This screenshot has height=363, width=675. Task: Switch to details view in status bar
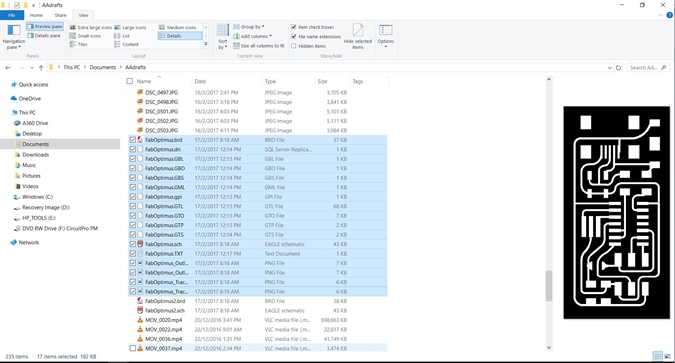[x=658, y=357]
